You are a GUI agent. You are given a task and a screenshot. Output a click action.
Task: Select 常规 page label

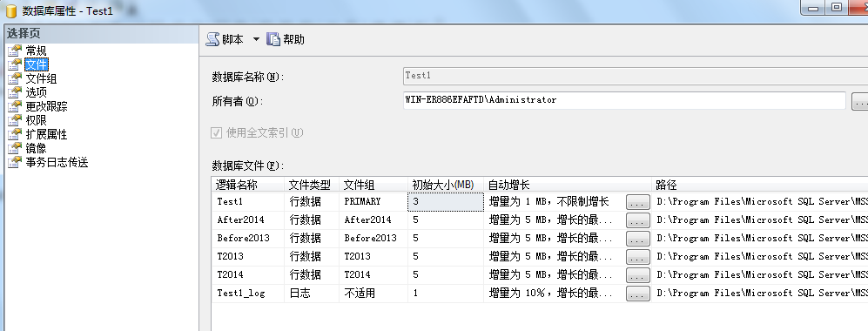37,51
